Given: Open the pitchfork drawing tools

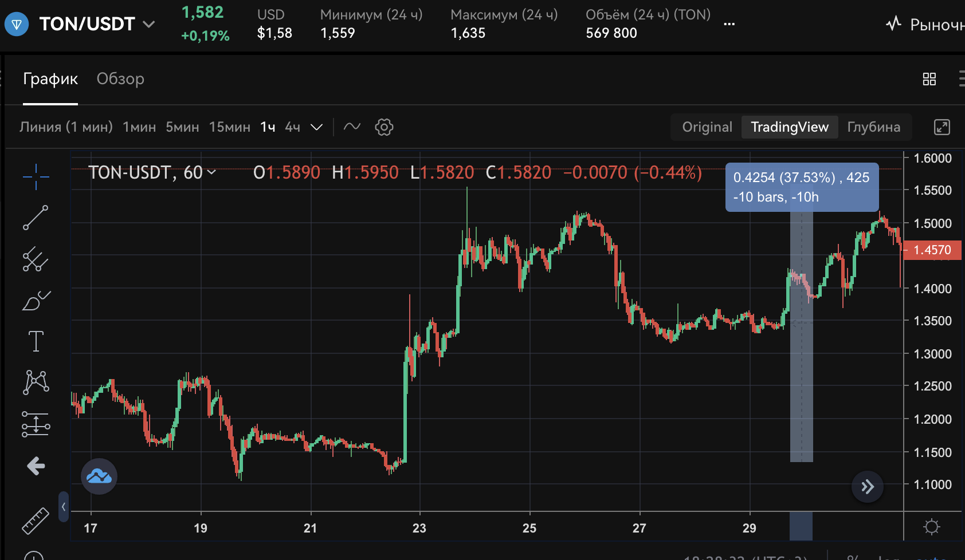Looking at the screenshot, I should [x=36, y=259].
